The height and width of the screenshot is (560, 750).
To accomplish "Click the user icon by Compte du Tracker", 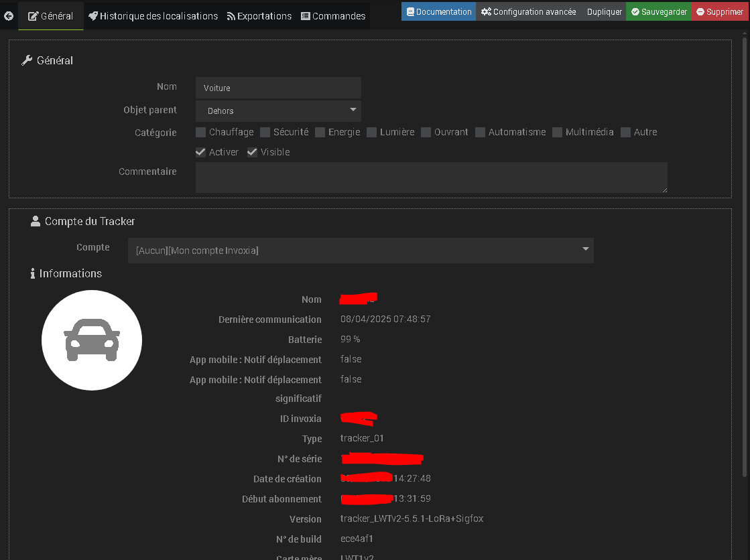I will coord(36,221).
